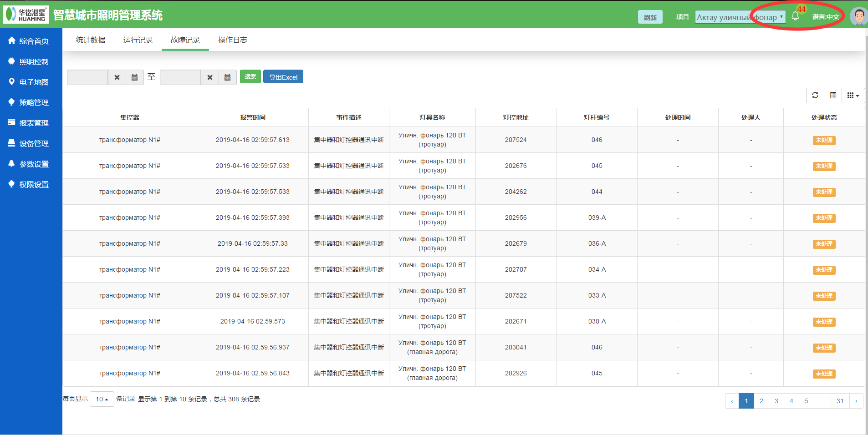Change rows per page from 10
Viewport: 868px width, 435px height.
click(x=102, y=399)
